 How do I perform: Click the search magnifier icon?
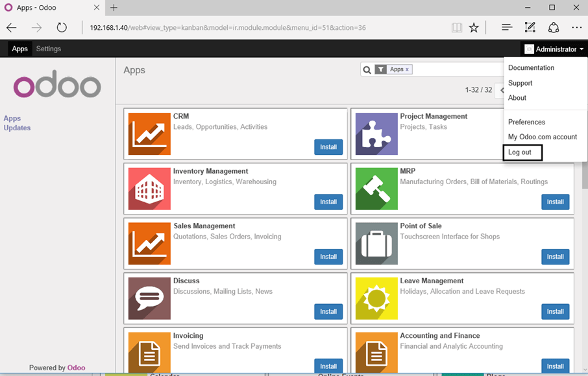367,70
